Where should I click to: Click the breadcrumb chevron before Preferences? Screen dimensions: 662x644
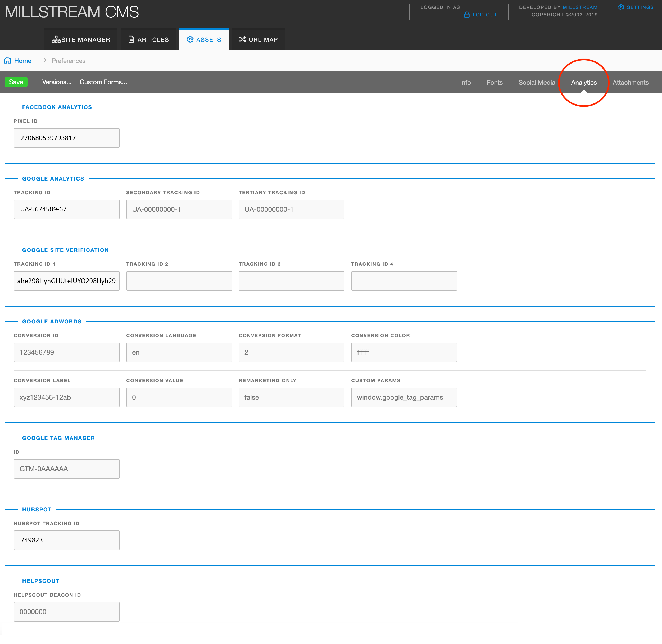pyautogui.click(x=45, y=61)
